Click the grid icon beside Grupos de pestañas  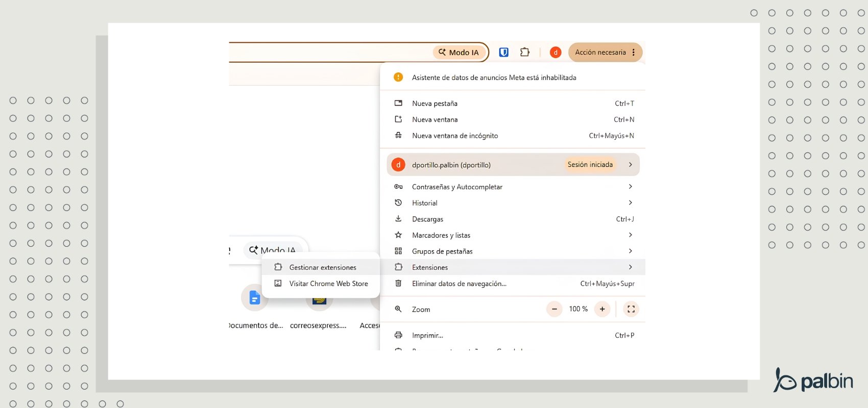point(398,251)
